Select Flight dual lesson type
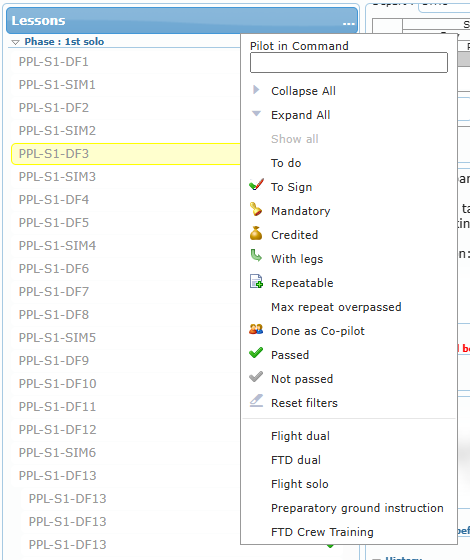The height and width of the screenshot is (560, 470). point(300,436)
